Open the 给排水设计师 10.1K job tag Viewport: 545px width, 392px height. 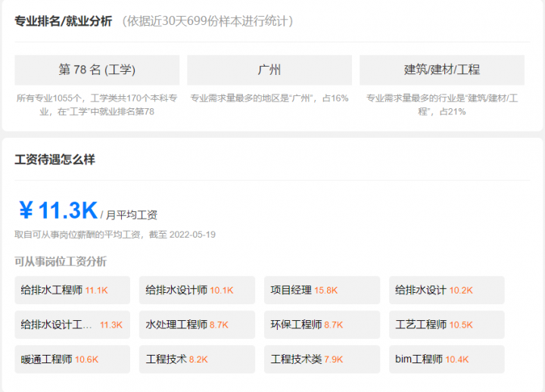(197, 290)
